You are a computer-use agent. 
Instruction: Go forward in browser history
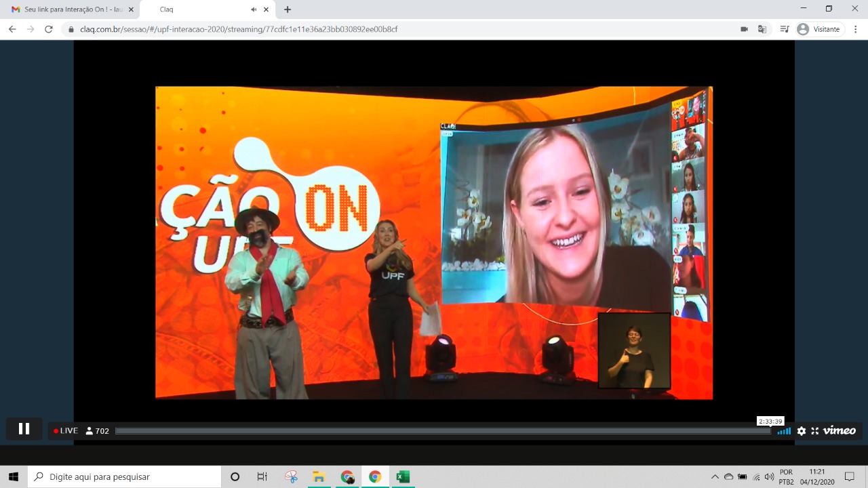pos(31,29)
